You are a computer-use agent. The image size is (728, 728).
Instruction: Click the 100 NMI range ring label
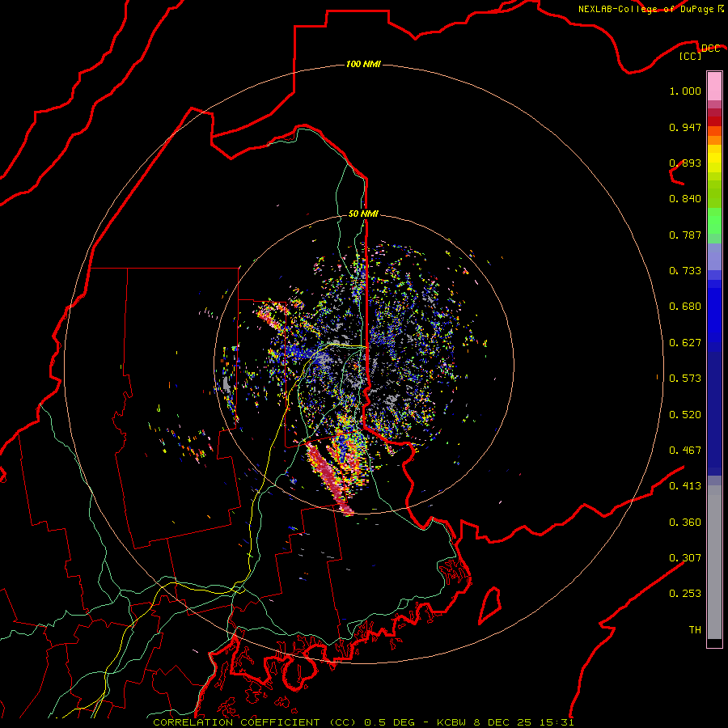363,64
